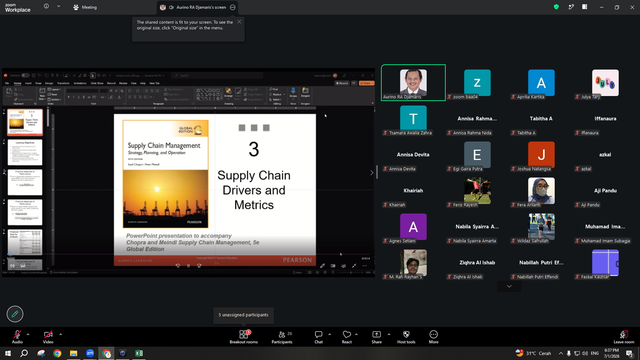
Task: Open Insert tab in shared PowerPoint
Action: pos(28,83)
